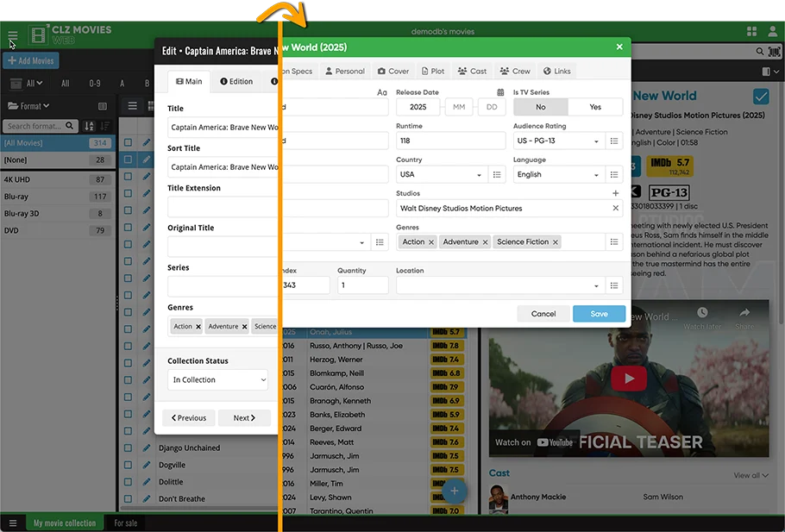Remove Walt Disney Studios Motion Pictures studio
Screen dimensions: 785x532
point(615,208)
